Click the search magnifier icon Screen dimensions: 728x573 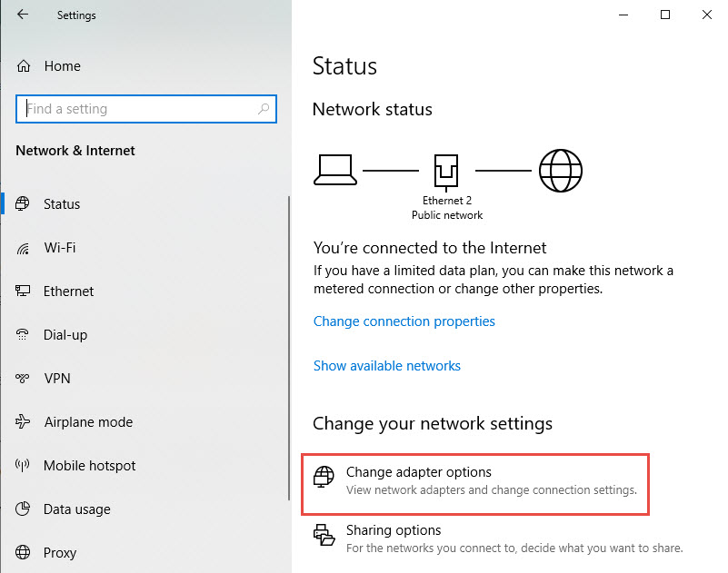pos(264,109)
